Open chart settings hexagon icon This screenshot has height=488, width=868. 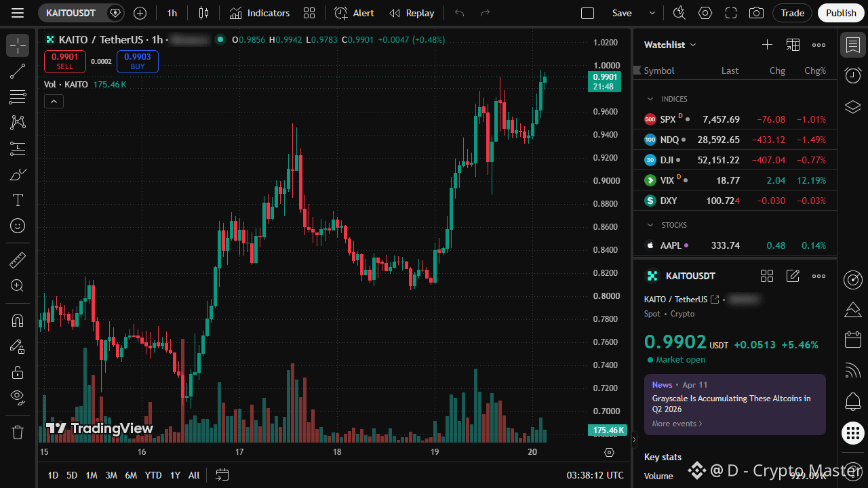[x=705, y=13]
